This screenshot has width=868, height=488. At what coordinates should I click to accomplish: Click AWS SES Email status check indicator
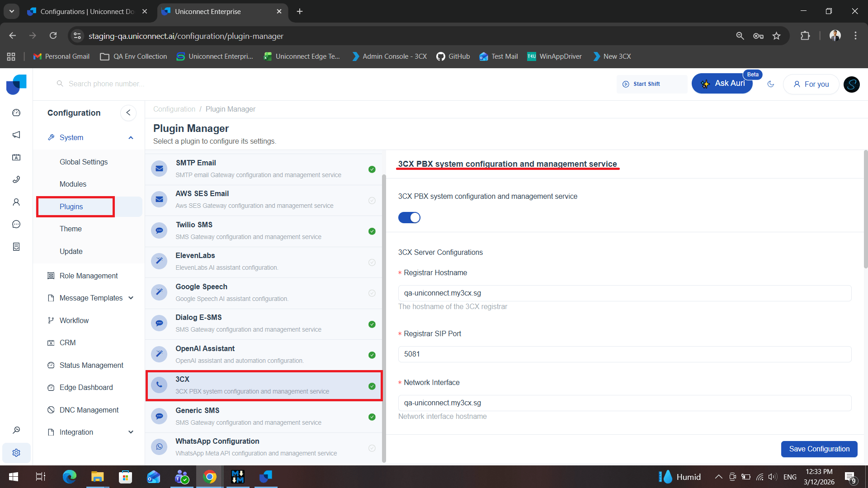(x=372, y=200)
